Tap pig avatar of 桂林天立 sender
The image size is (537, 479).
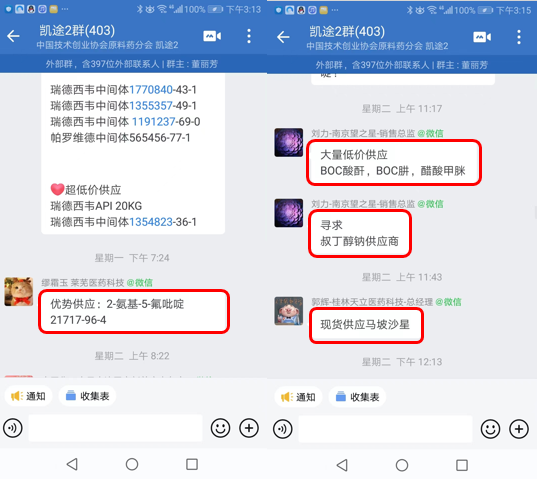pyautogui.click(x=289, y=311)
